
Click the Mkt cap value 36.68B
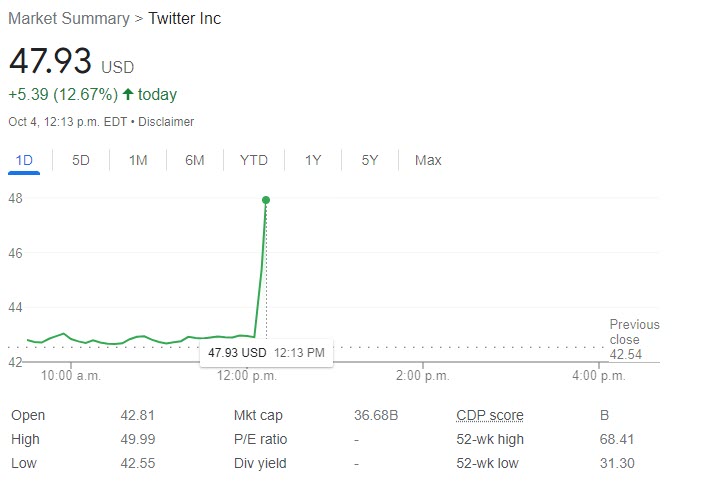pyautogui.click(x=375, y=416)
